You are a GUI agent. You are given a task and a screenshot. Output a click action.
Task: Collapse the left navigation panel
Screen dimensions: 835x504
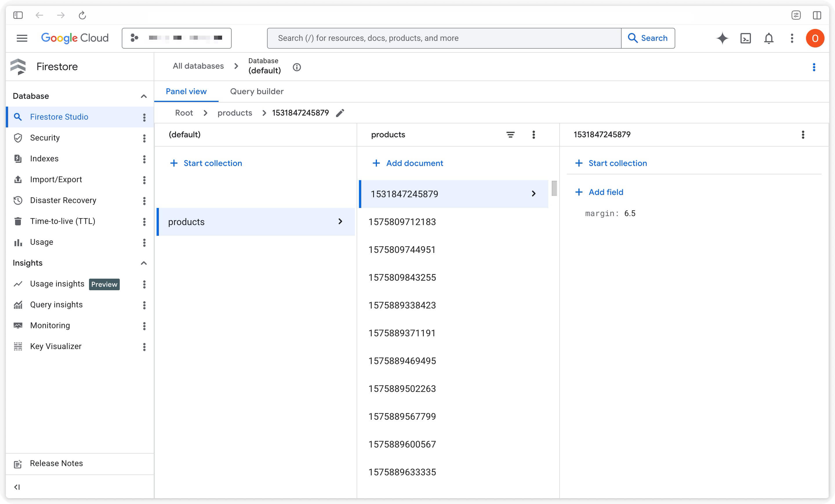[17, 487]
